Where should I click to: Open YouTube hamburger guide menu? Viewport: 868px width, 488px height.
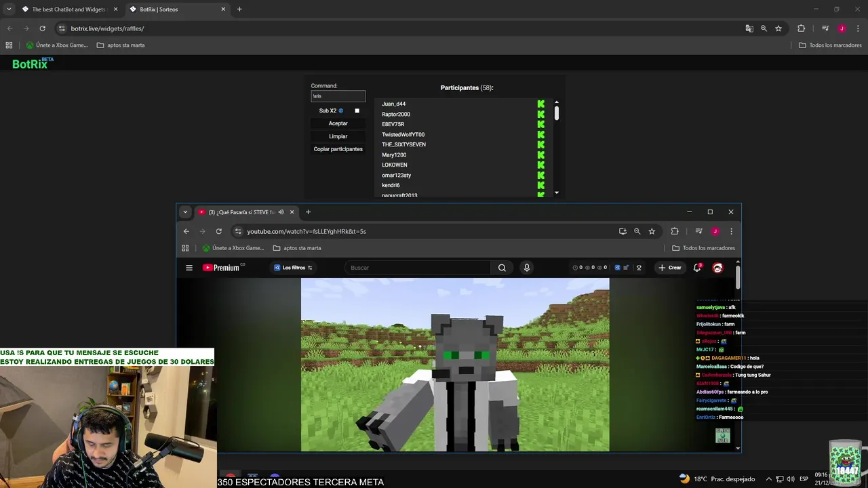click(189, 268)
